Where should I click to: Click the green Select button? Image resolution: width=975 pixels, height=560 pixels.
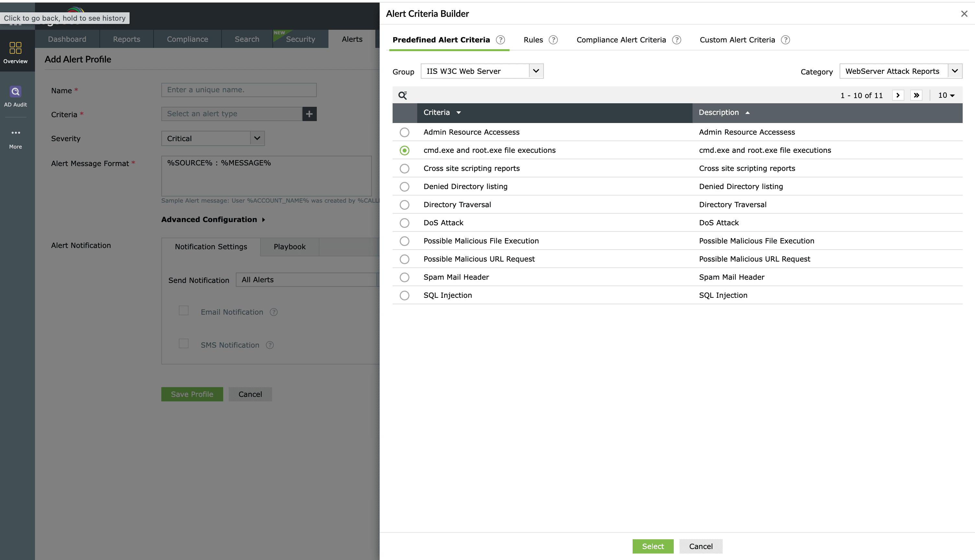653,546
